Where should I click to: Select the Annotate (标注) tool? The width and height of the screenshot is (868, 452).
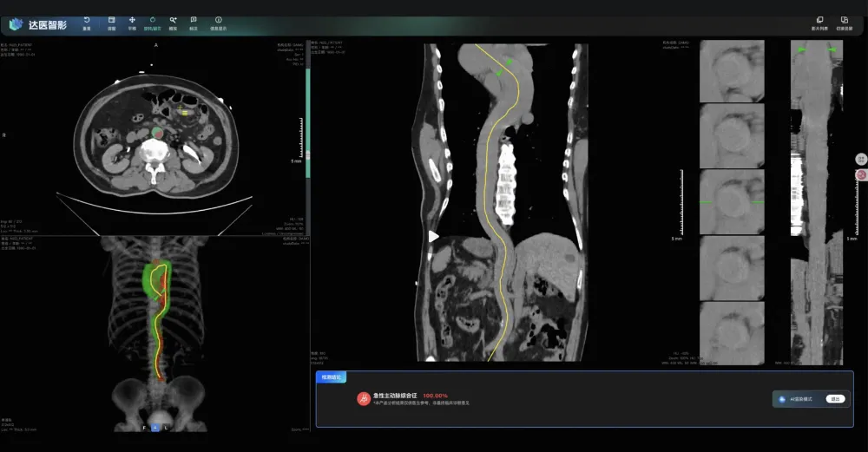pyautogui.click(x=194, y=23)
